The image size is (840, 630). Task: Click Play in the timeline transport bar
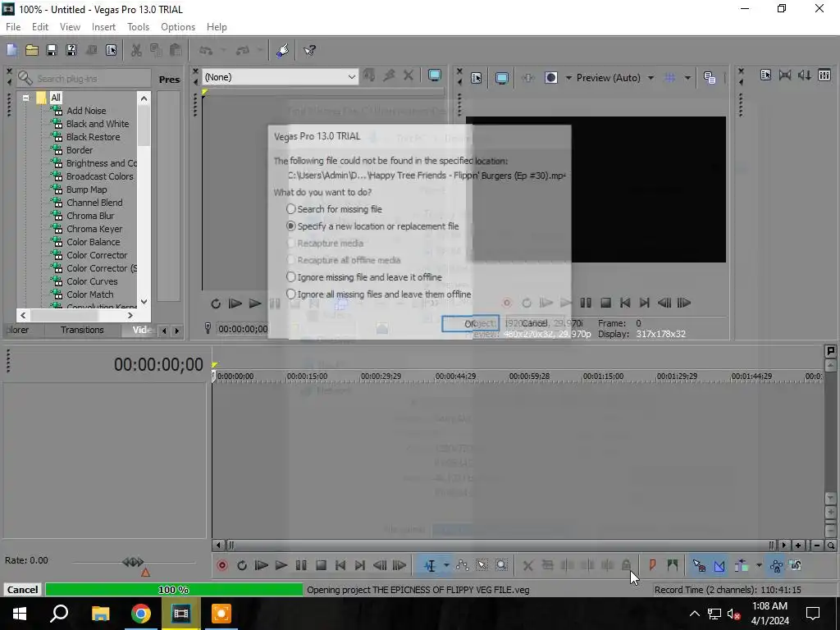(281, 565)
